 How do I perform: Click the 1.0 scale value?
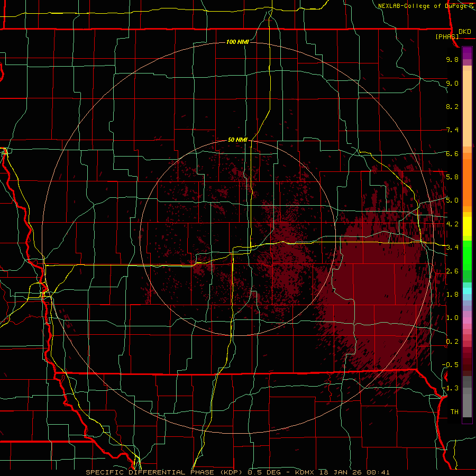click(x=452, y=318)
